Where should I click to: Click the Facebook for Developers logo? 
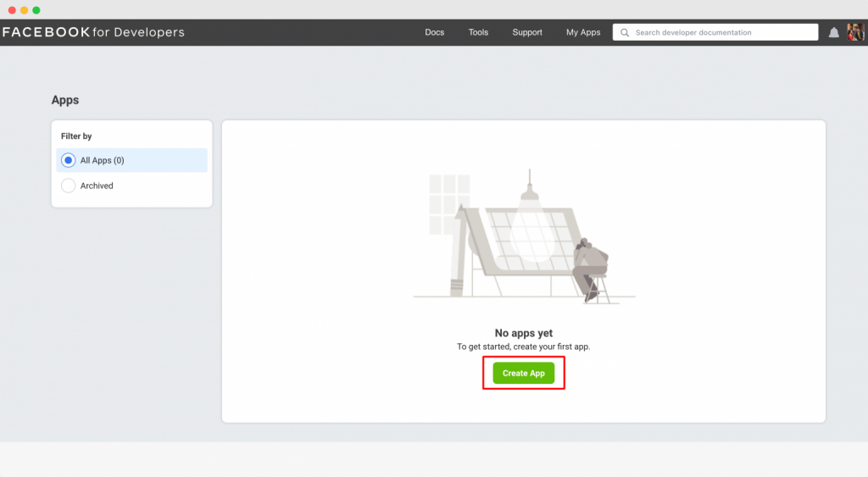[93, 32]
